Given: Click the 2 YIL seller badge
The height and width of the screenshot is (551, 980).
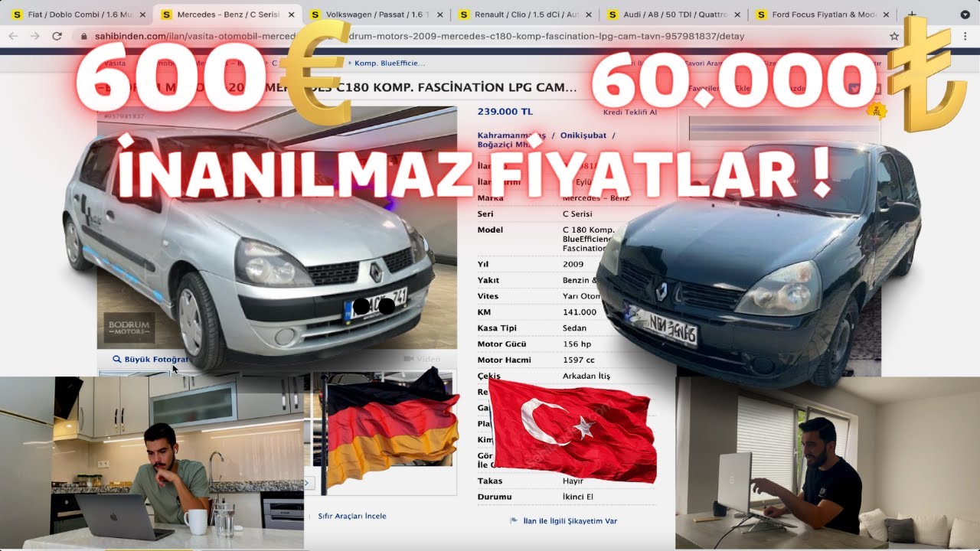Looking at the screenshot, I should click(x=877, y=111).
